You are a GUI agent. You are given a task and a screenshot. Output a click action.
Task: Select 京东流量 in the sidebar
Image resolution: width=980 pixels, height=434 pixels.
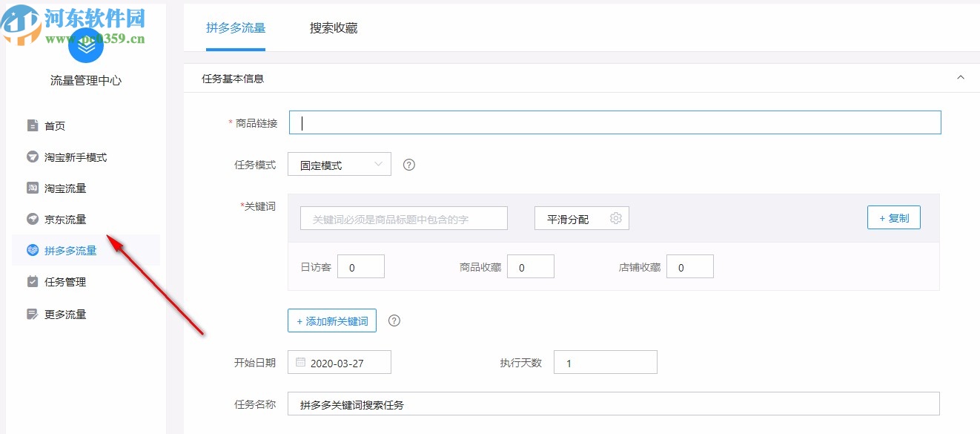[86, 219]
